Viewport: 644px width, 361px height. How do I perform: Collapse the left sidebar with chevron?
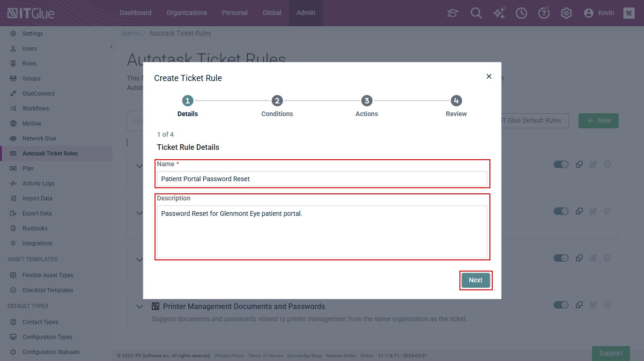coord(111,47)
